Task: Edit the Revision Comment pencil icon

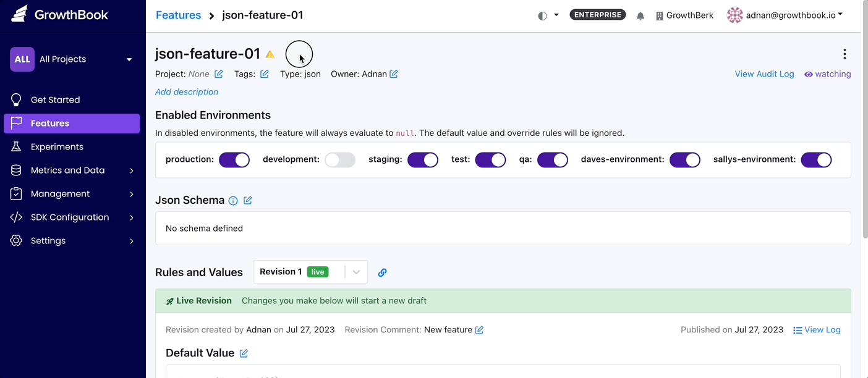Action: pyautogui.click(x=479, y=330)
